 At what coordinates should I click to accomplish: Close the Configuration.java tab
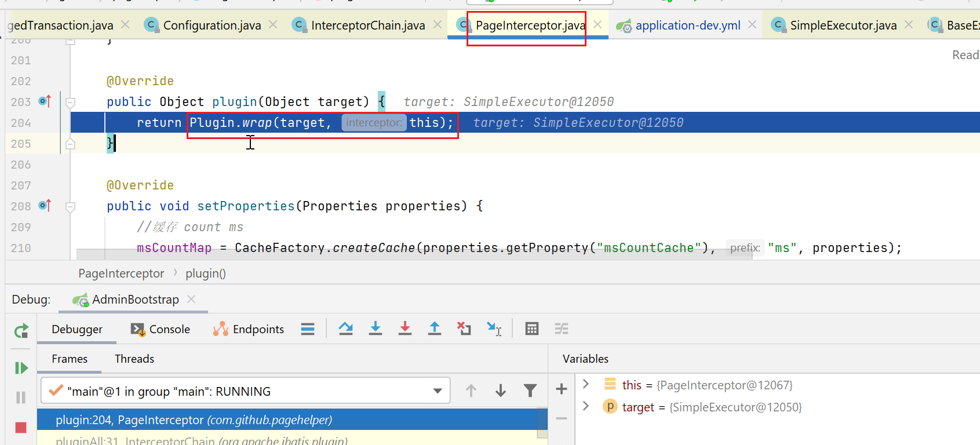pos(273,25)
